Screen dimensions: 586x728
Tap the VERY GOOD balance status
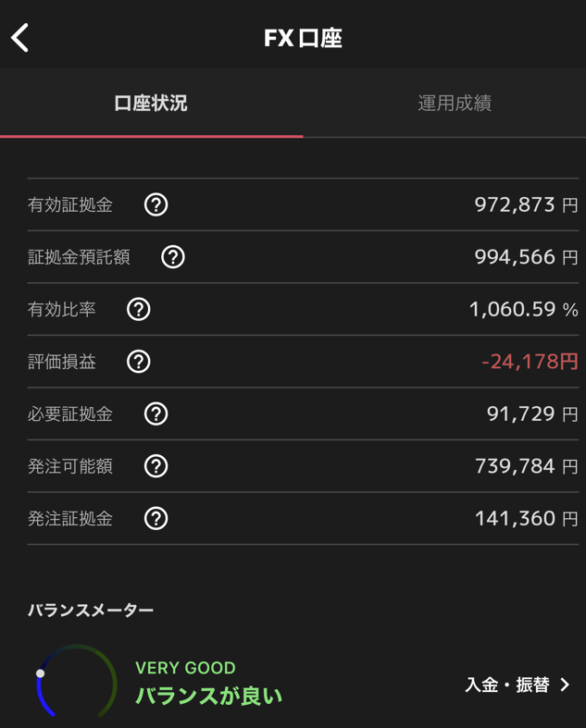[x=185, y=668]
